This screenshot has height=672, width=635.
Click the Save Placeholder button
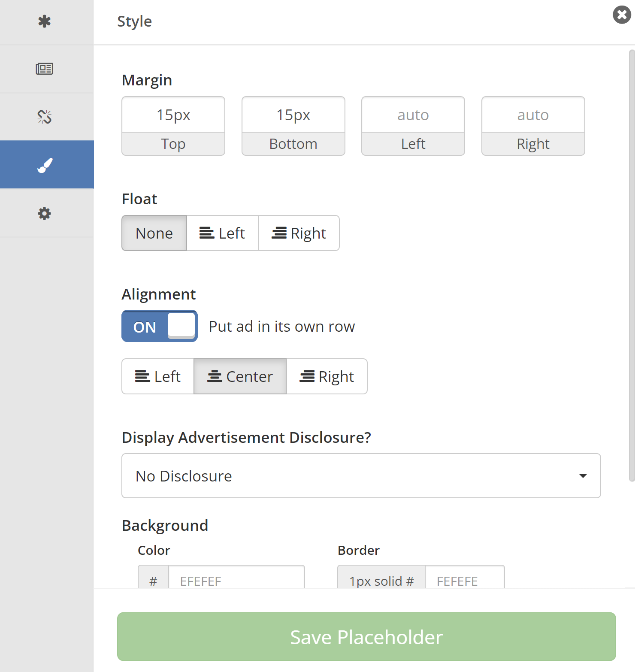tap(366, 637)
